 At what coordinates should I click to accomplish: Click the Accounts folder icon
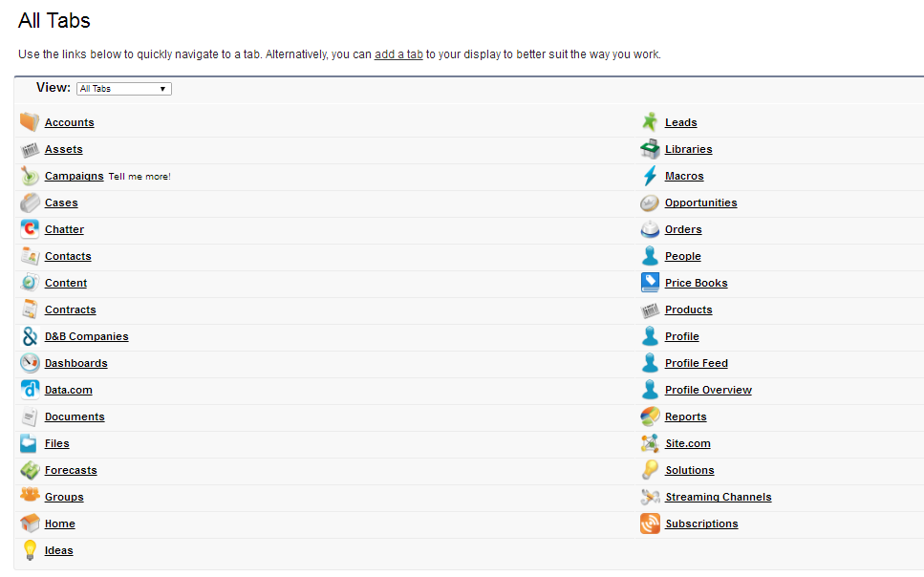click(30, 122)
